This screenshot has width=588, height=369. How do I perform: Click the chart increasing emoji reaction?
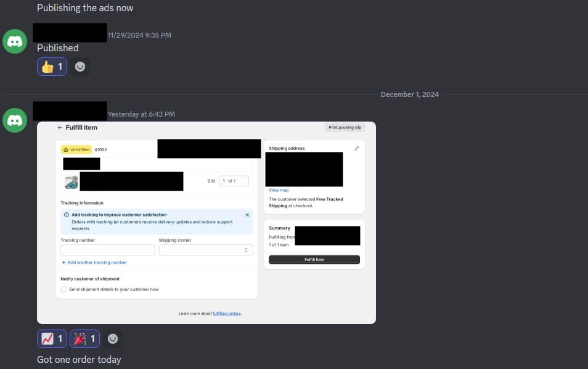coord(52,338)
